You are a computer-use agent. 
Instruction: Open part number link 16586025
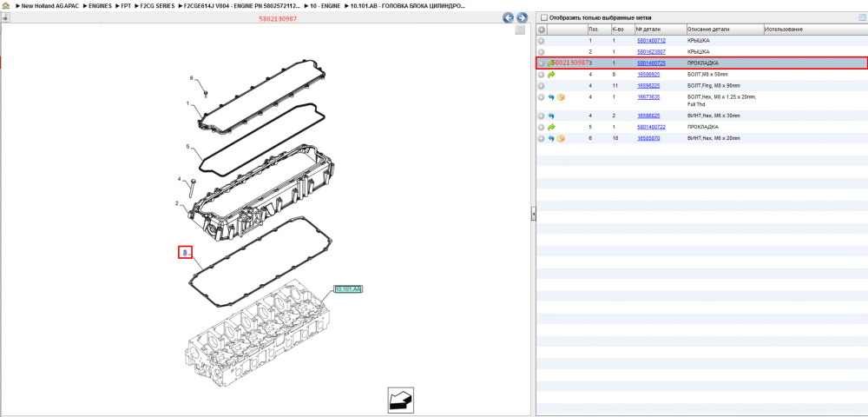[x=648, y=116]
